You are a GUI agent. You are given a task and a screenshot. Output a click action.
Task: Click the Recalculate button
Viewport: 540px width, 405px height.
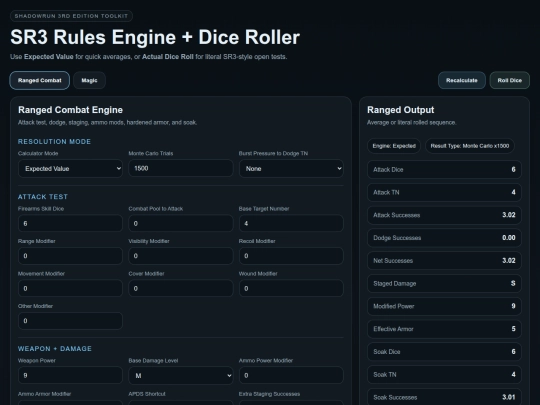(461, 80)
